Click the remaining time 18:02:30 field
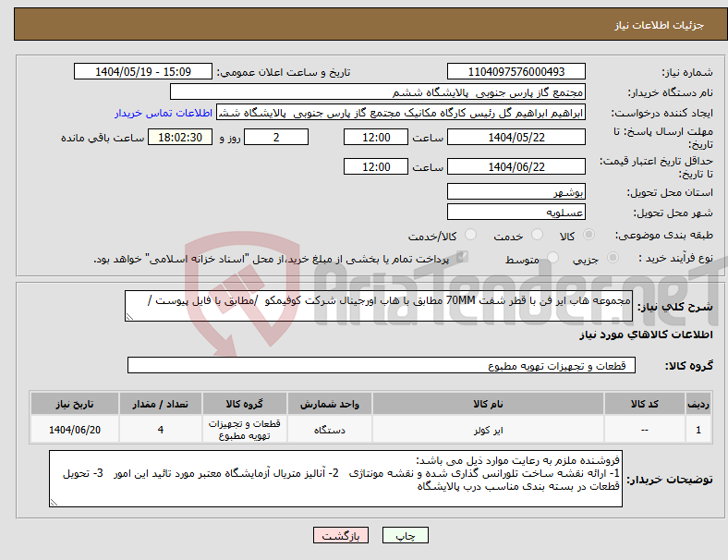The height and width of the screenshot is (560, 728). (x=180, y=138)
